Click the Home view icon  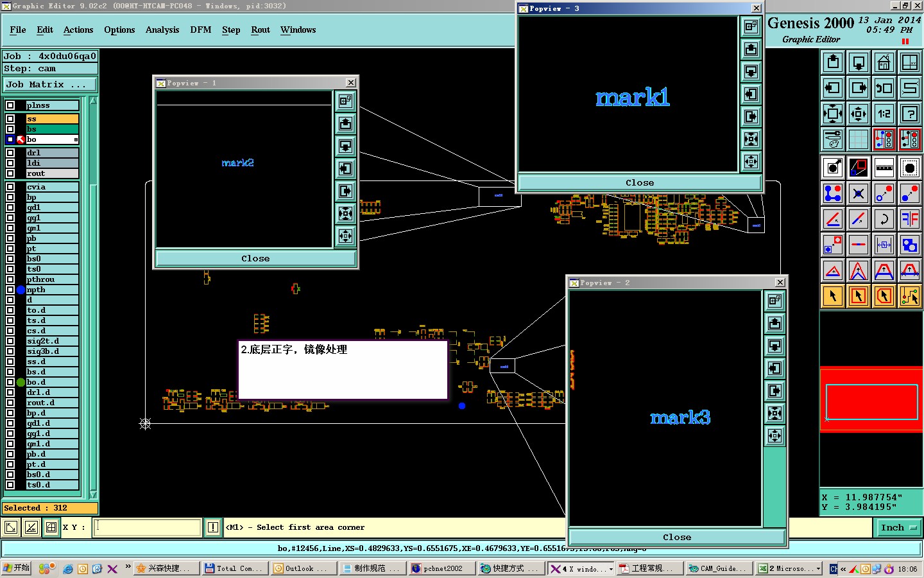[x=884, y=62]
